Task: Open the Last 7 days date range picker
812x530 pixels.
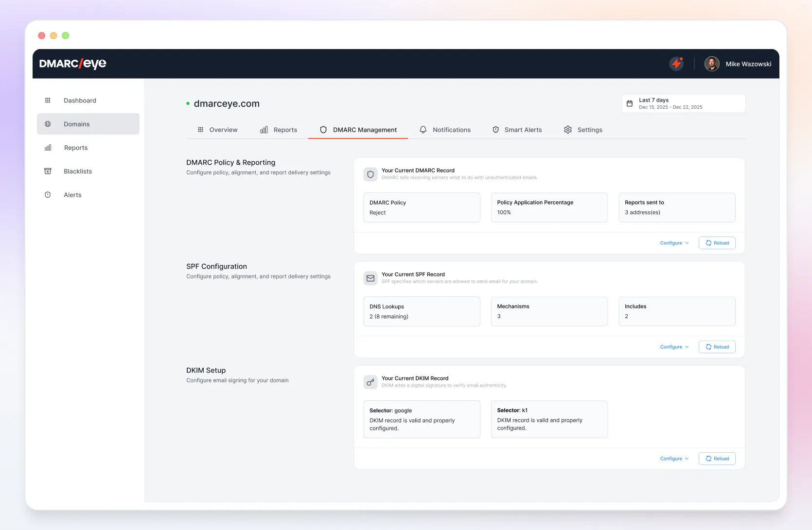Action: point(683,103)
